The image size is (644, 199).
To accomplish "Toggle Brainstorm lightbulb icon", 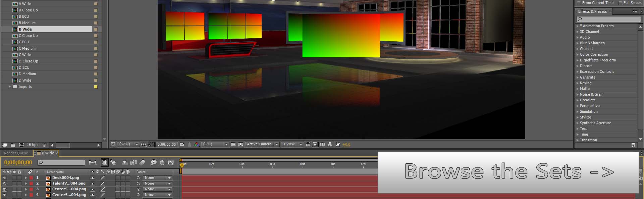I will 153,163.
